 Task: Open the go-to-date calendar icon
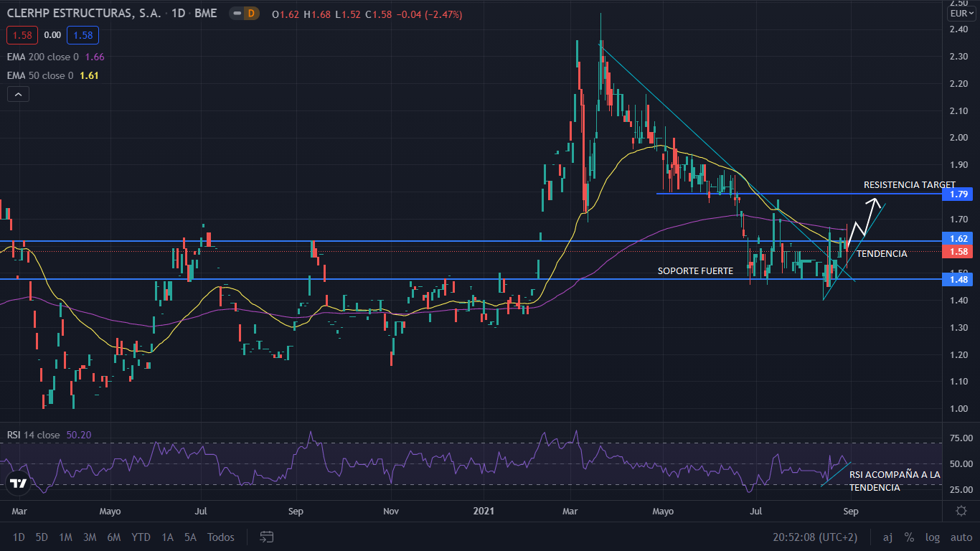(267, 537)
